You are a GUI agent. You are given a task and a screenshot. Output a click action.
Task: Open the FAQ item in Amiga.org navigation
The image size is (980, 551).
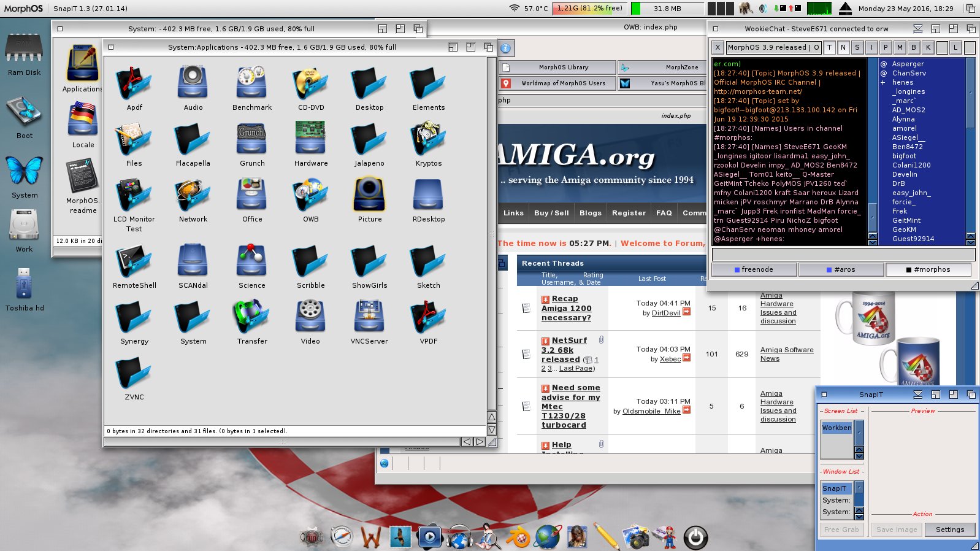664,213
